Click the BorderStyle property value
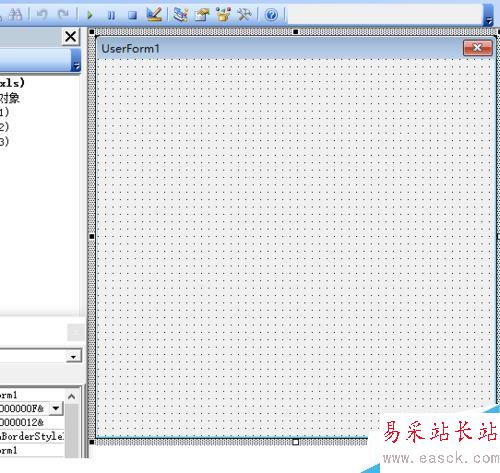Image resolution: width=500 pixels, height=473 pixels. 32,436
